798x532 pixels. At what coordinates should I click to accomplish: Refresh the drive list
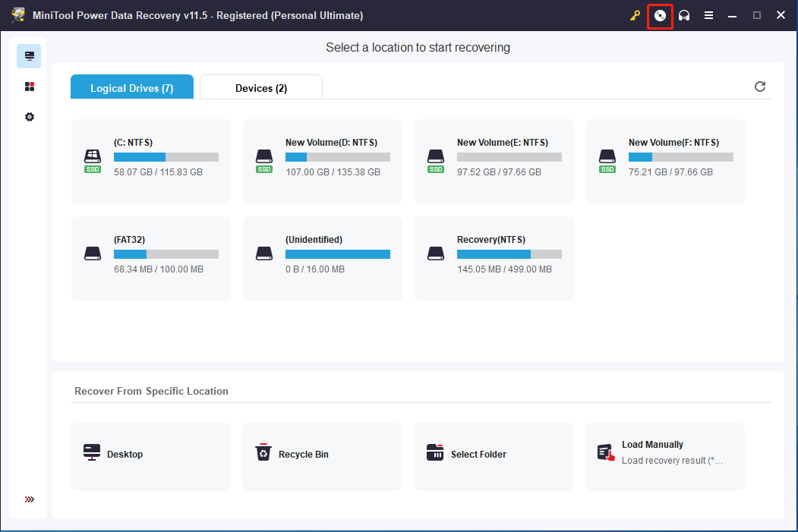[x=760, y=87]
